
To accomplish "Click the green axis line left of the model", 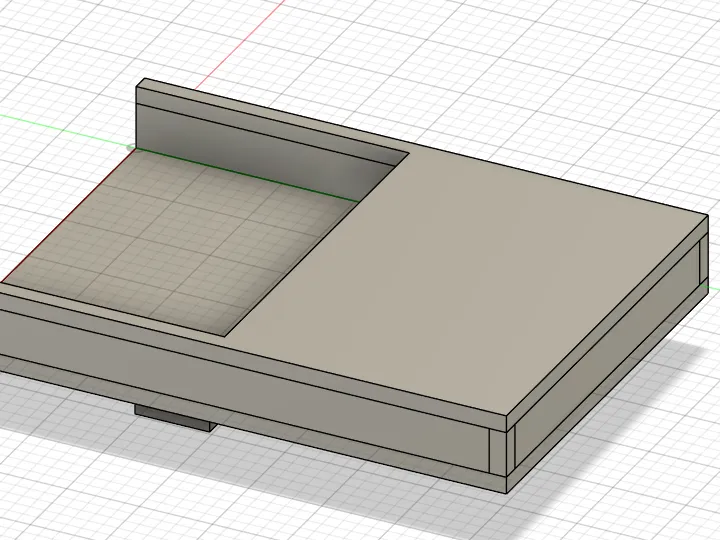I will point(64,131).
